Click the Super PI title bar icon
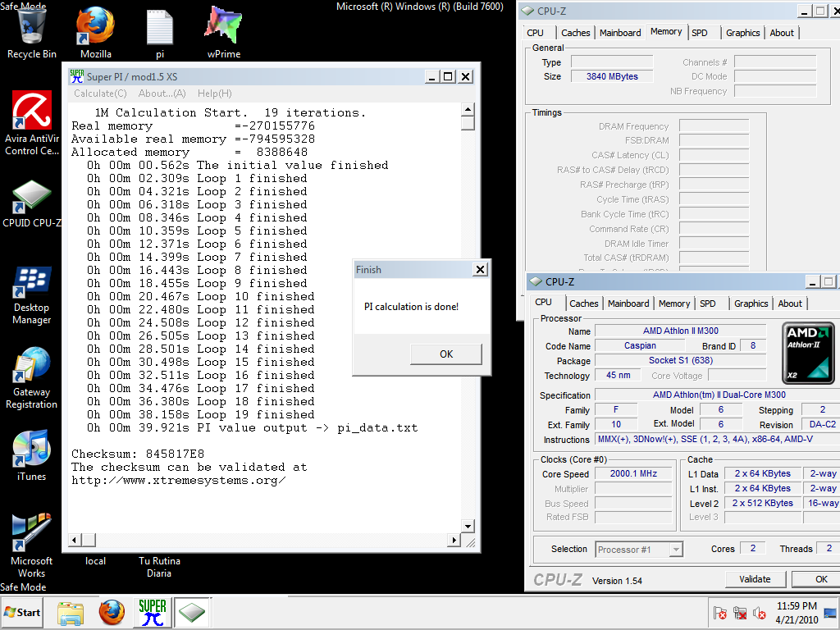 76,76
